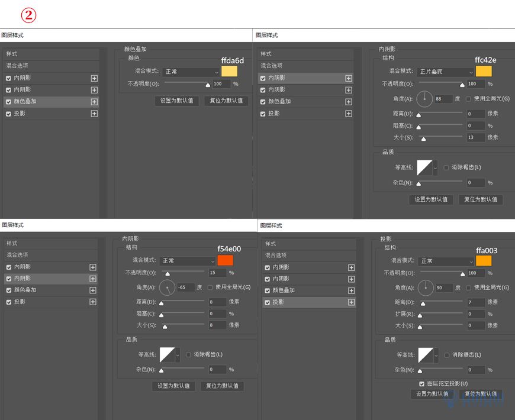515x420 pixels.
Task: Click the contour thumbnail in bottom-left 内阴影 panel
Action: point(168,355)
